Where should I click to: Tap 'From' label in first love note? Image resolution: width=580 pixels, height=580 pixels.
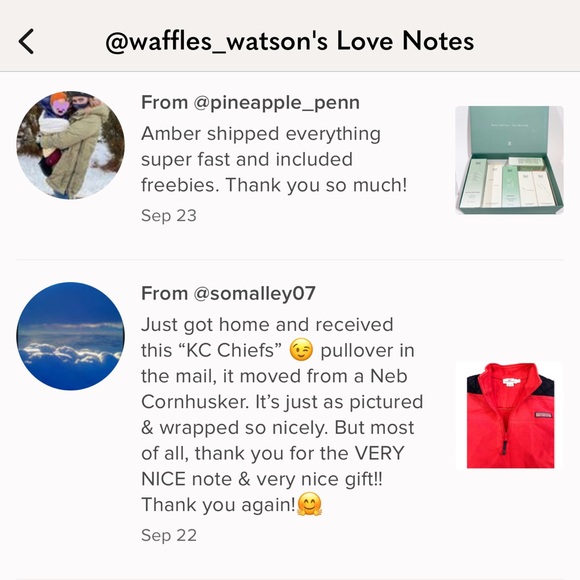click(x=164, y=103)
